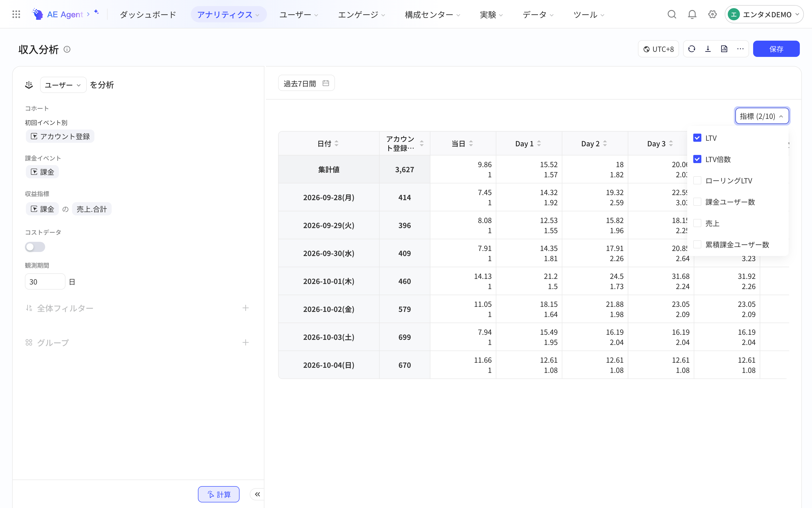
Task: Check the ローリングLTV checkbox
Action: pos(697,180)
